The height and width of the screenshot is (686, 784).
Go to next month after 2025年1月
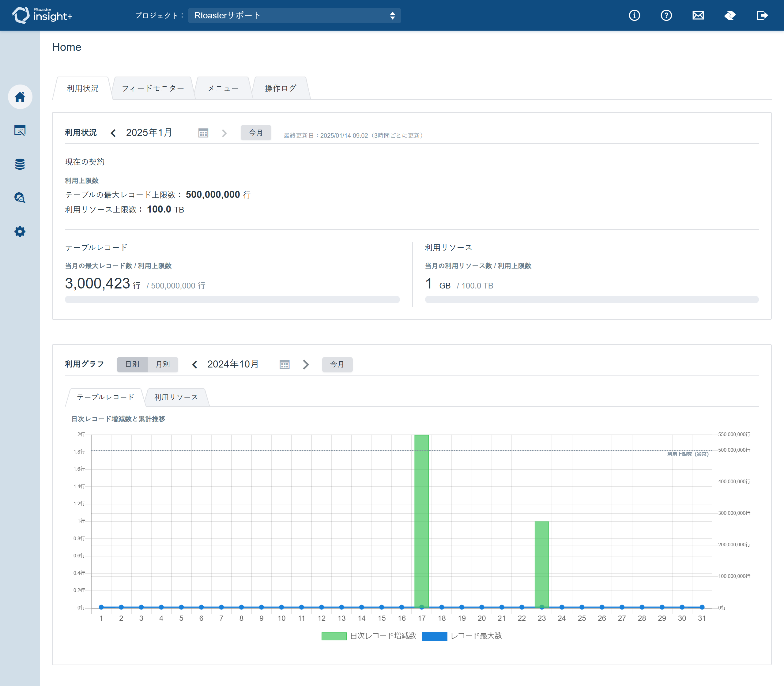pos(224,133)
